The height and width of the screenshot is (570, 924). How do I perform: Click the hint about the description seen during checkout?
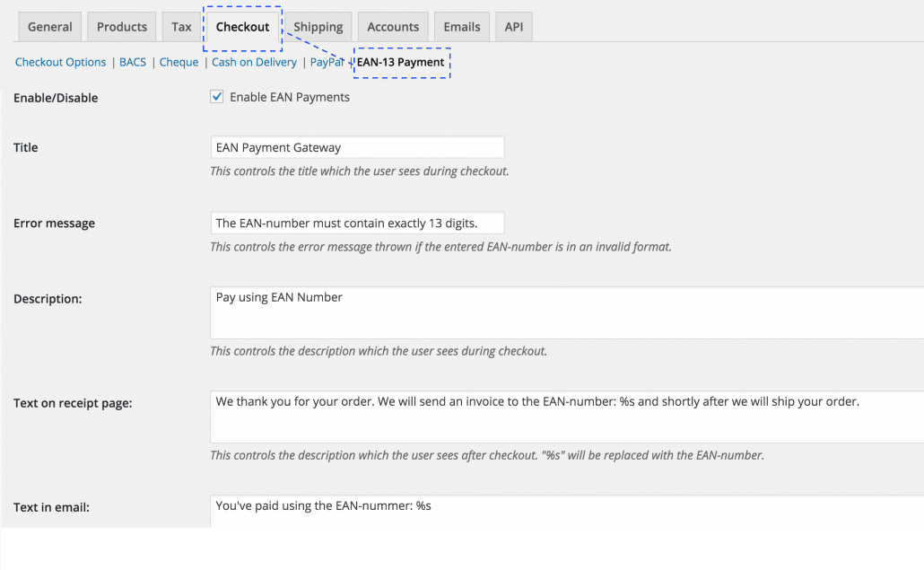coord(379,351)
